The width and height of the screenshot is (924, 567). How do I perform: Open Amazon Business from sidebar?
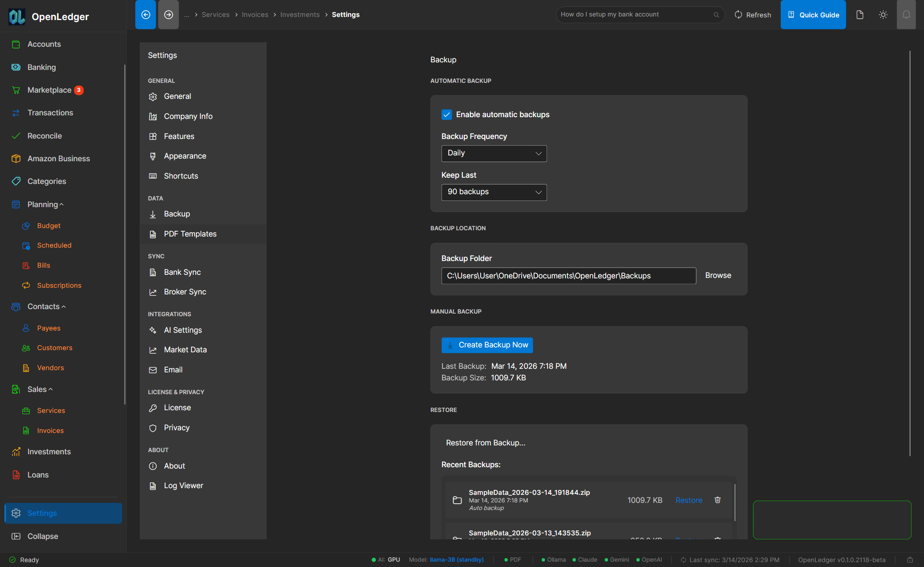pyautogui.click(x=58, y=159)
